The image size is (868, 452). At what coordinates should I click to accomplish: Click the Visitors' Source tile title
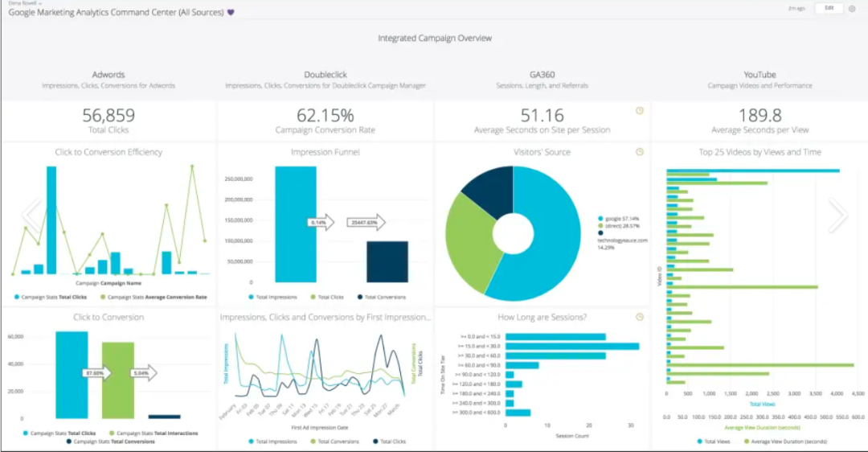pyautogui.click(x=542, y=152)
